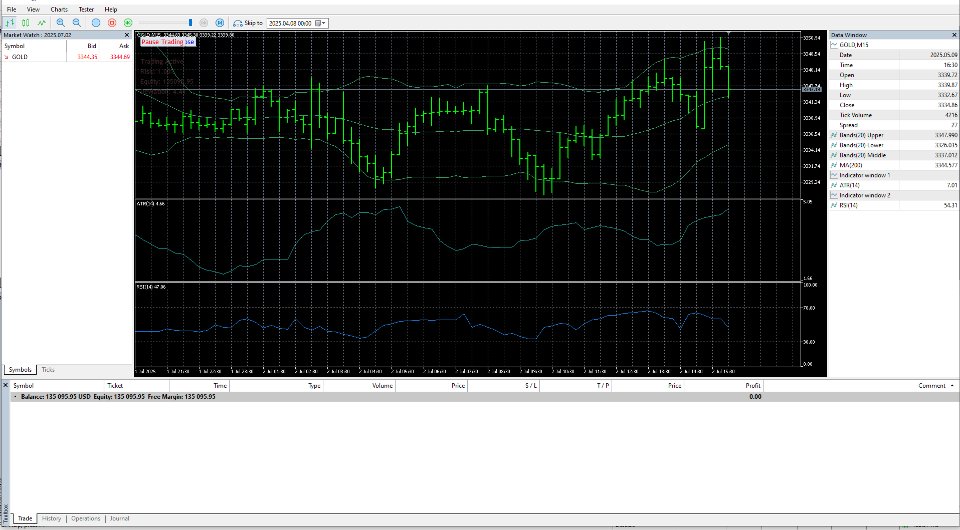Image resolution: width=960 pixels, height=530 pixels.
Task: Adjust the testing speed slider handle
Action: tap(190, 23)
